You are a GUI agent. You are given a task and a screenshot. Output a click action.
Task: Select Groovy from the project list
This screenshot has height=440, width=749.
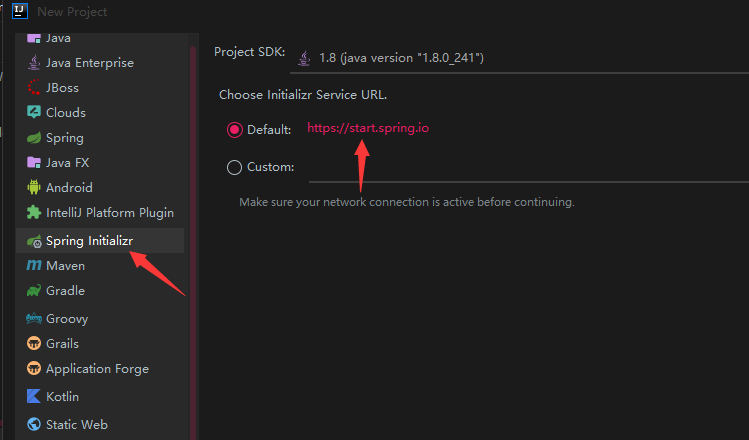click(67, 319)
